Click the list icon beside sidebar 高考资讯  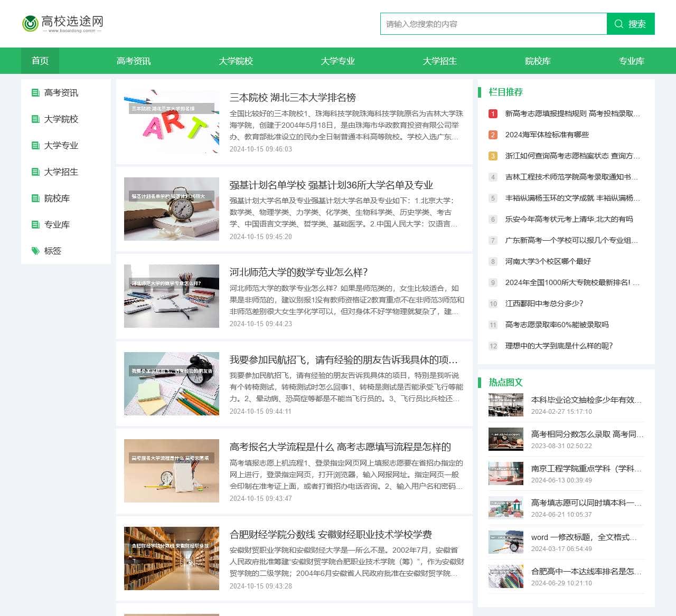click(35, 93)
